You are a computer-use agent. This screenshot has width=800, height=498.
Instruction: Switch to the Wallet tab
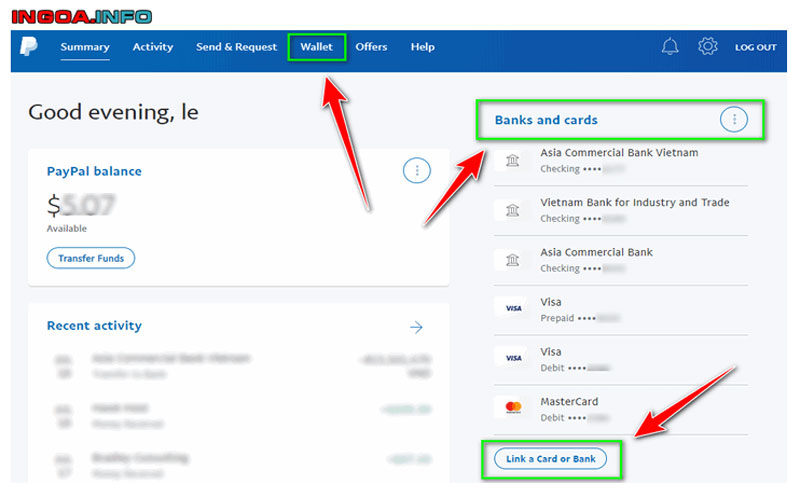316,47
